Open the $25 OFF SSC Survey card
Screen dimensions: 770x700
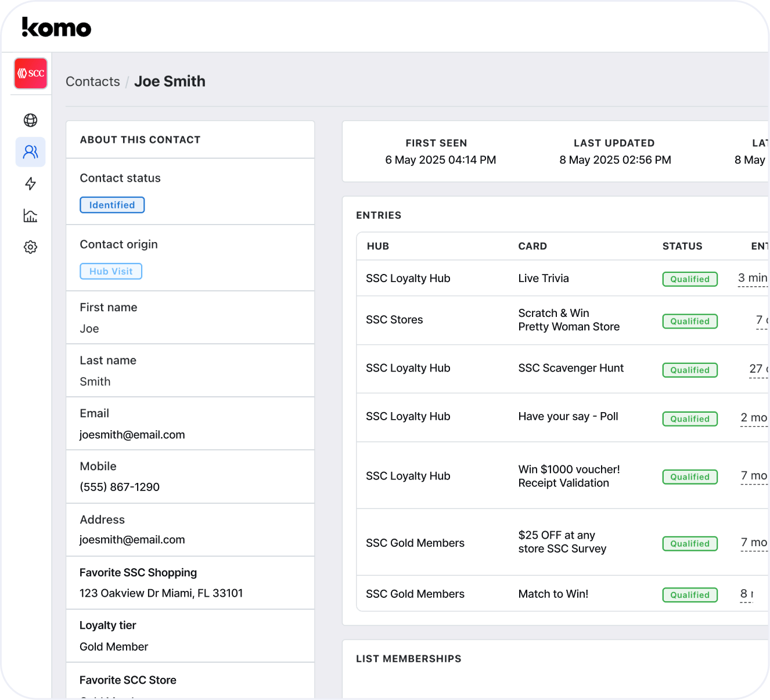pos(562,542)
